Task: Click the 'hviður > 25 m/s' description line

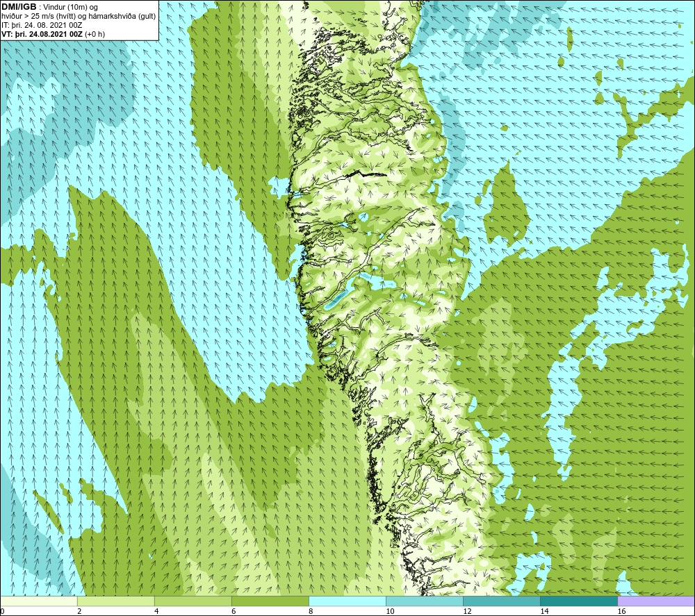Action: (79, 17)
